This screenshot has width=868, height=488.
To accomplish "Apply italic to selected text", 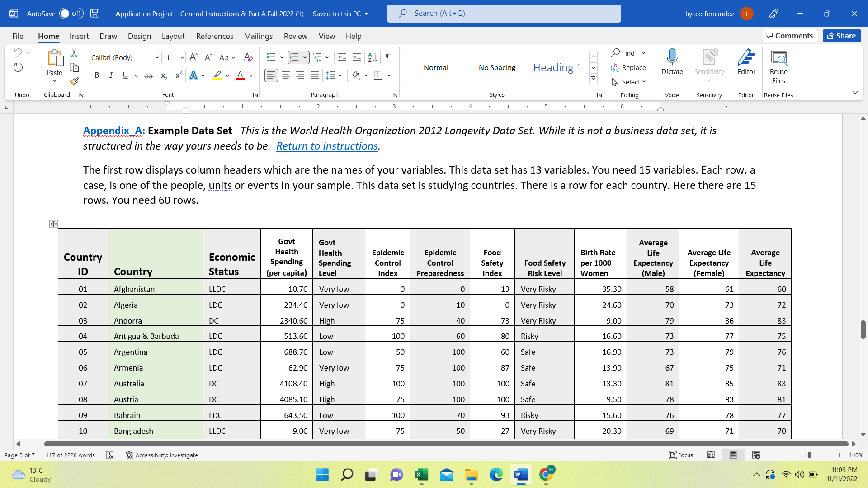I will (x=111, y=75).
